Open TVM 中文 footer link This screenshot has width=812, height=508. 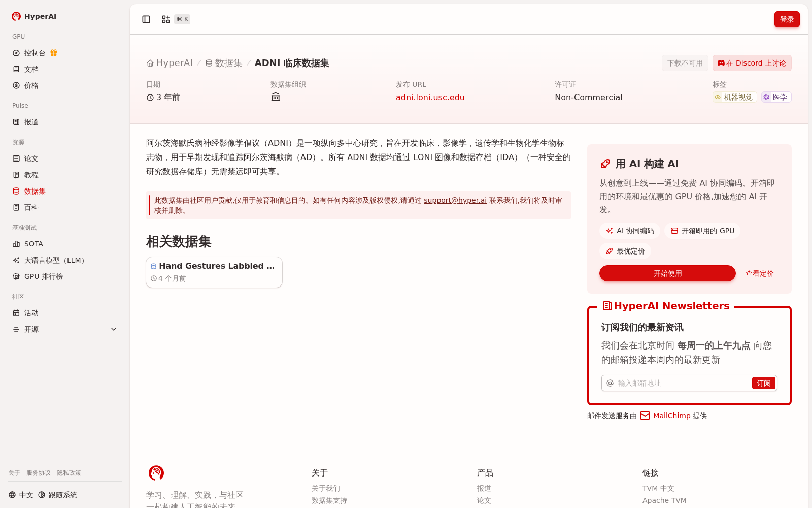point(658,488)
